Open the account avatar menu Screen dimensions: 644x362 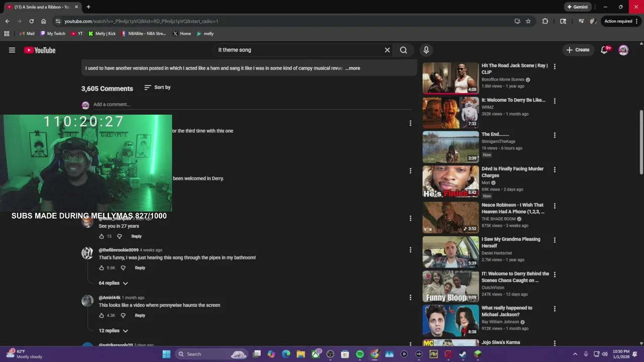pyautogui.click(x=623, y=50)
